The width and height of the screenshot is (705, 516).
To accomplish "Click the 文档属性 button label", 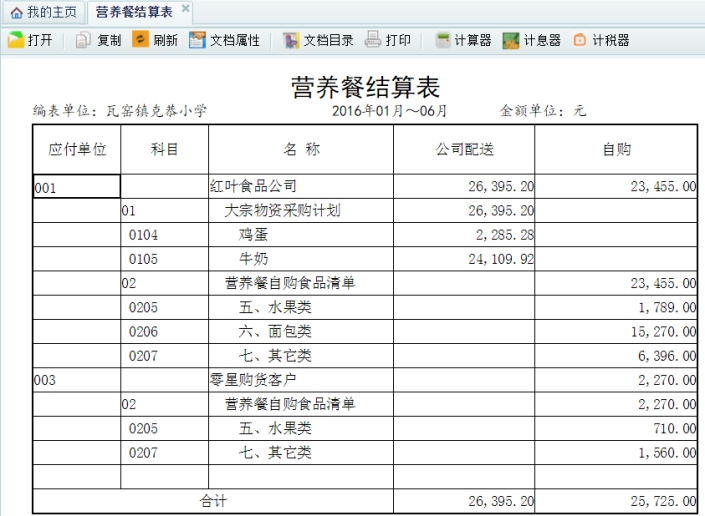I will (235, 40).
